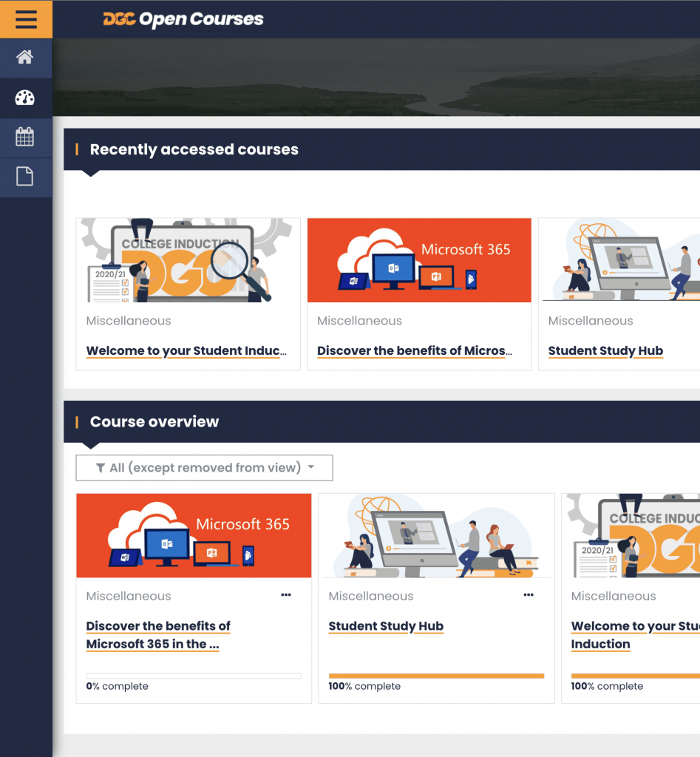The image size is (700, 757).
Task: Open recently accessed Student Study Hub link
Action: [x=605, y=351]
